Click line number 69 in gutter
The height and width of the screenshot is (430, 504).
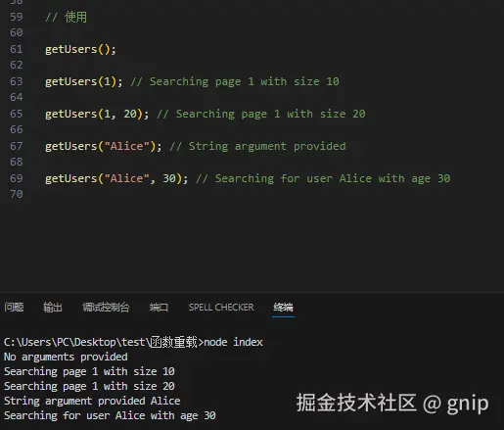click(17, 178)
